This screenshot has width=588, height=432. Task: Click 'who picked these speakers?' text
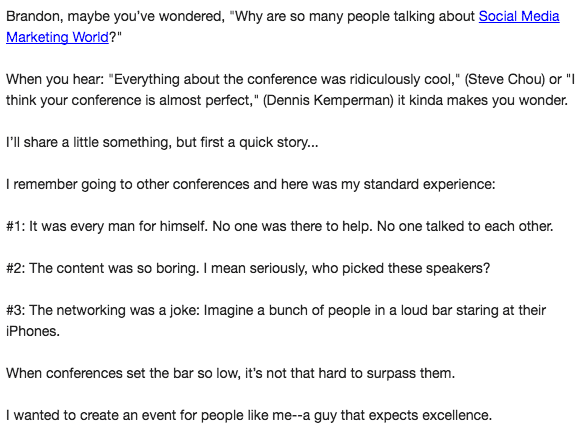coord(401,268)
